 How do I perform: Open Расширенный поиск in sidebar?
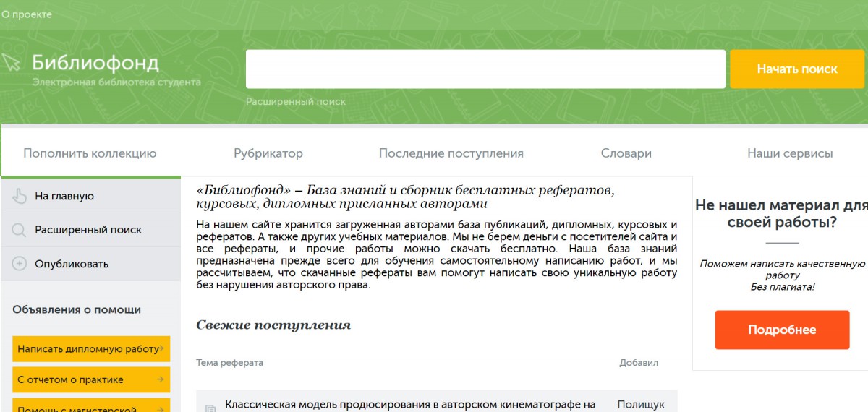click(88, 230)
